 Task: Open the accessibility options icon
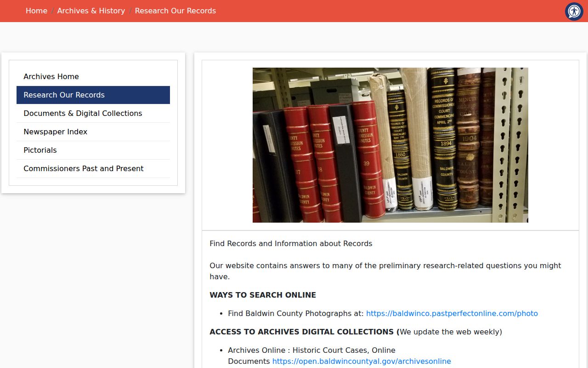574,11
